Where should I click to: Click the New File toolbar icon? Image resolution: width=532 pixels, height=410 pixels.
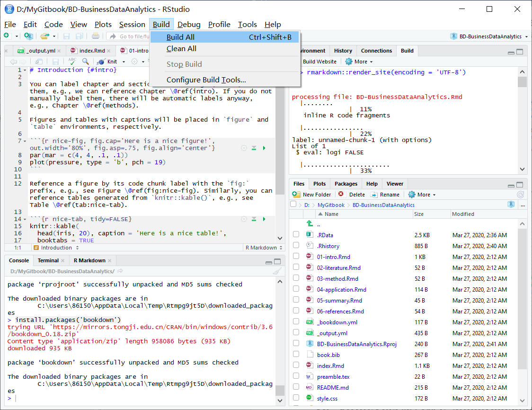[7, 36]
